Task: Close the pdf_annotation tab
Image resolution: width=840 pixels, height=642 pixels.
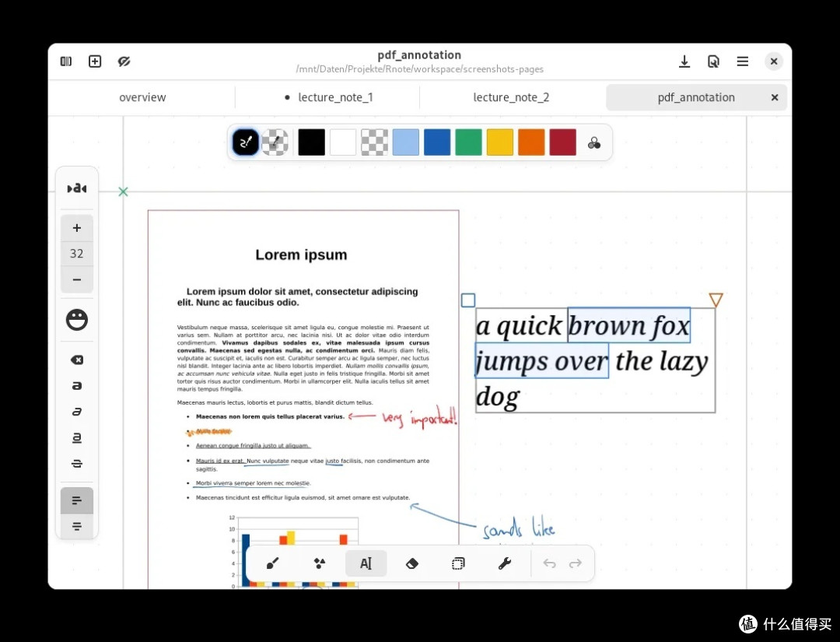Action: pos(774,97)
